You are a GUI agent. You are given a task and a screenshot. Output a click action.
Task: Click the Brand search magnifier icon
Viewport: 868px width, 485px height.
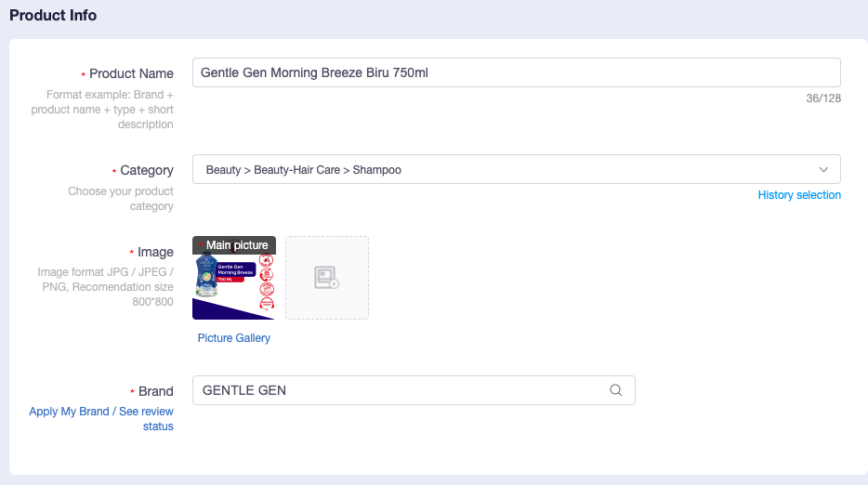[x=615, y=390]
